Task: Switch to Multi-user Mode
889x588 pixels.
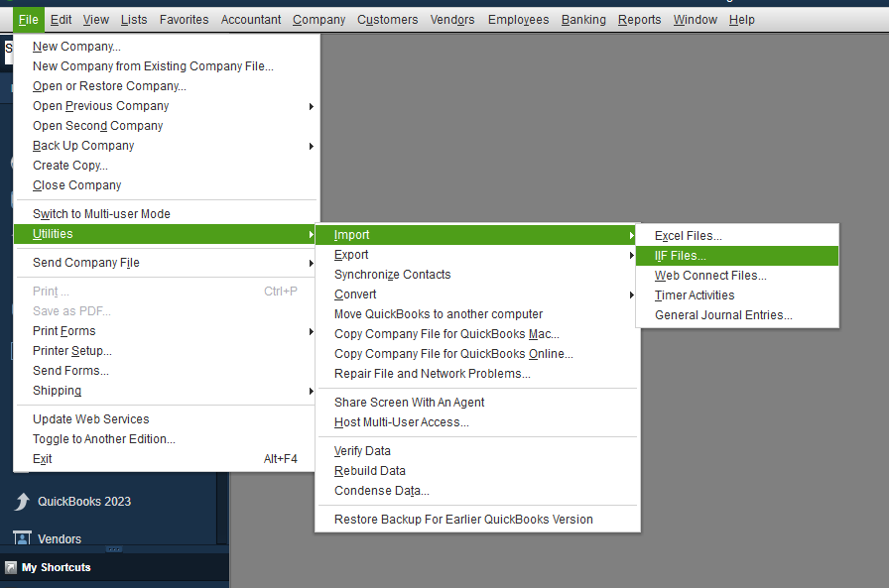Action: coord(165,214)
